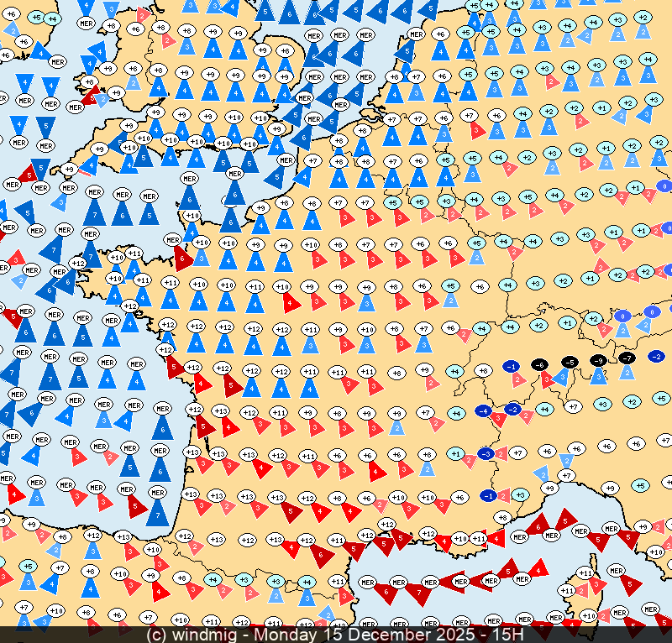The image size is (672, 643).
Task: Select the black -5 temperature marker
Action: pos(570,363)
